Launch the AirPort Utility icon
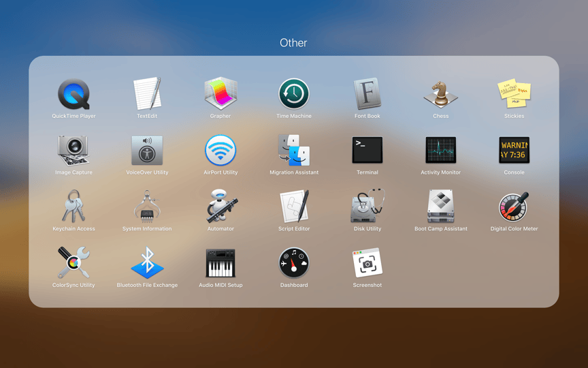Viewport: 588px width, 368px height. (x=220, y=150)
